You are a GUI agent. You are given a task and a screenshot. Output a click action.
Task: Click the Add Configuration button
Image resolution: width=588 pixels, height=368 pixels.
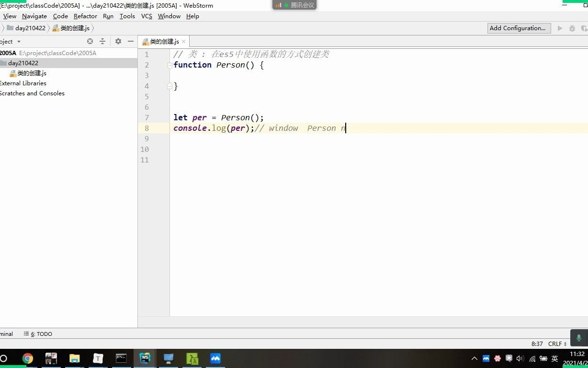pos(519,28)
